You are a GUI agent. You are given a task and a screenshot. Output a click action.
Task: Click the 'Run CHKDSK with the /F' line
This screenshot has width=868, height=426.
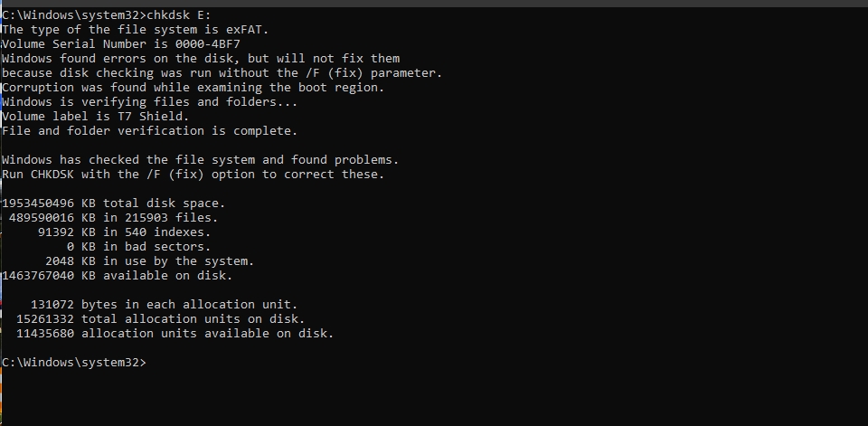pyautogui.click(x=193, y=175)
